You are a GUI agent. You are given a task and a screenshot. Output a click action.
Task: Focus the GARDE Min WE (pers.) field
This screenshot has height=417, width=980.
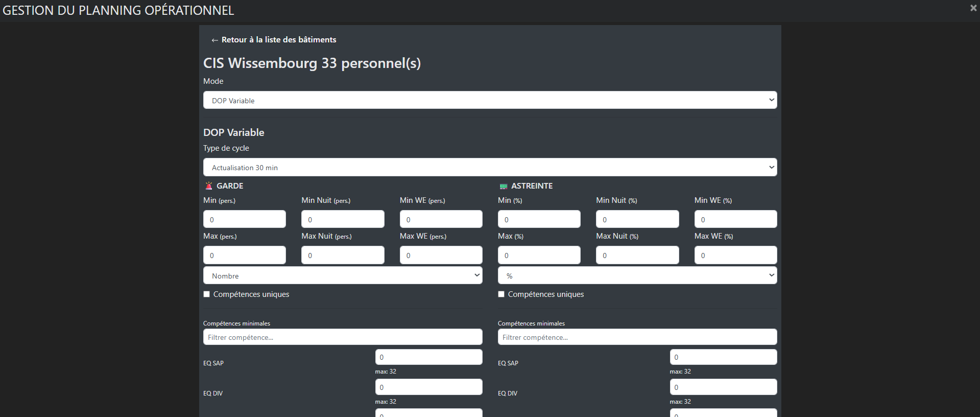pos(441,219)
